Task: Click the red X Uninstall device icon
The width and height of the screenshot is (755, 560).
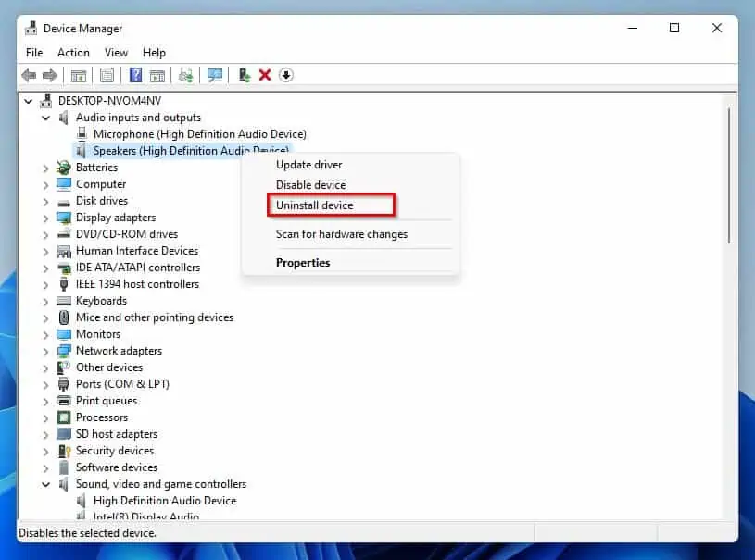Action: (265, 75)
